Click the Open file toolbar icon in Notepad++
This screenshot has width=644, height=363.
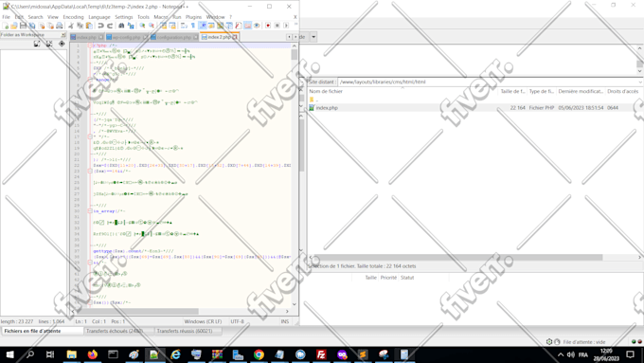13,26
